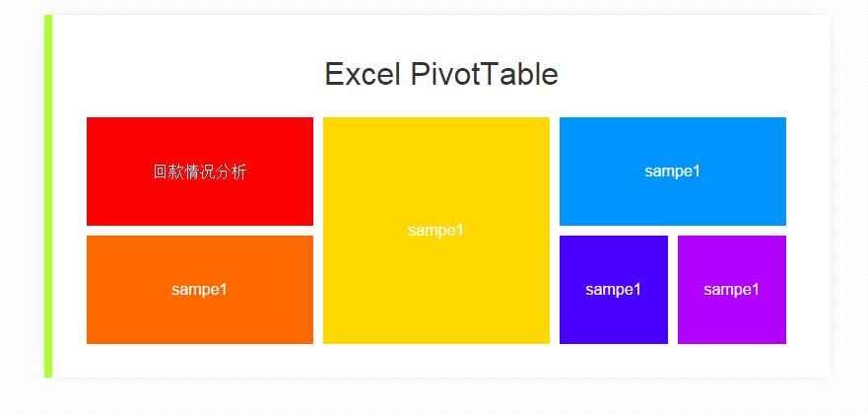The height and width of the screenshot is (415, 868).
Task: Click the white gap between indigo and purple tiles
Action: tap(673, 289)
